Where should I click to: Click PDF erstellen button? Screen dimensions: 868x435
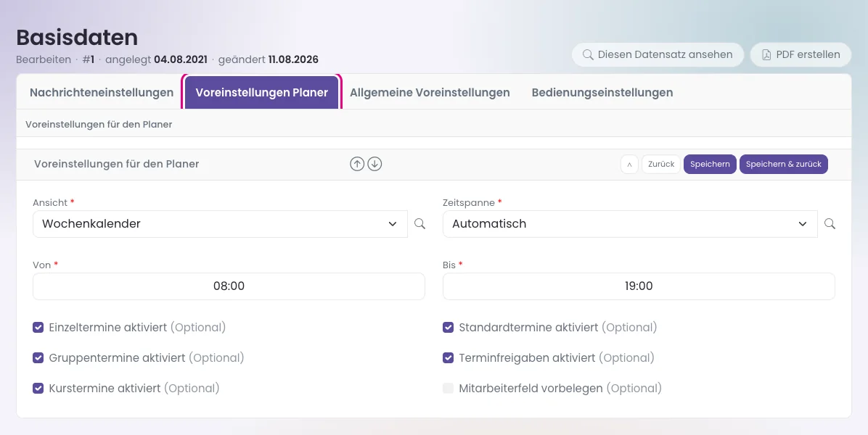point(801,54)
